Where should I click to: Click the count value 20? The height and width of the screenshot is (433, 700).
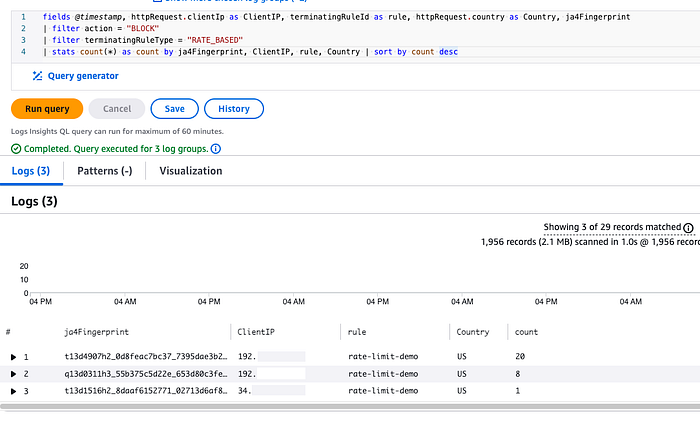[x=520, y=357]
